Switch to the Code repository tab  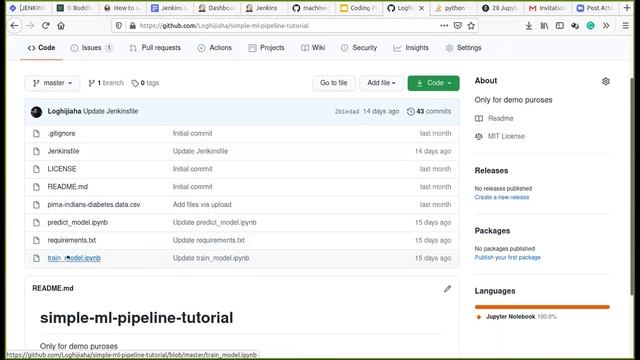(x=41, y=48)
